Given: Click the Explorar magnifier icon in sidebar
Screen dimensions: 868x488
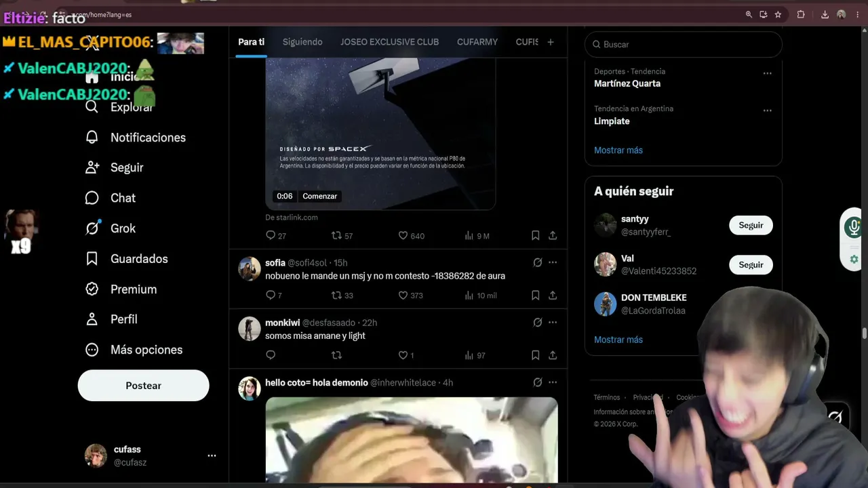Looking at the screenshot, I should [x=92, y=106].
